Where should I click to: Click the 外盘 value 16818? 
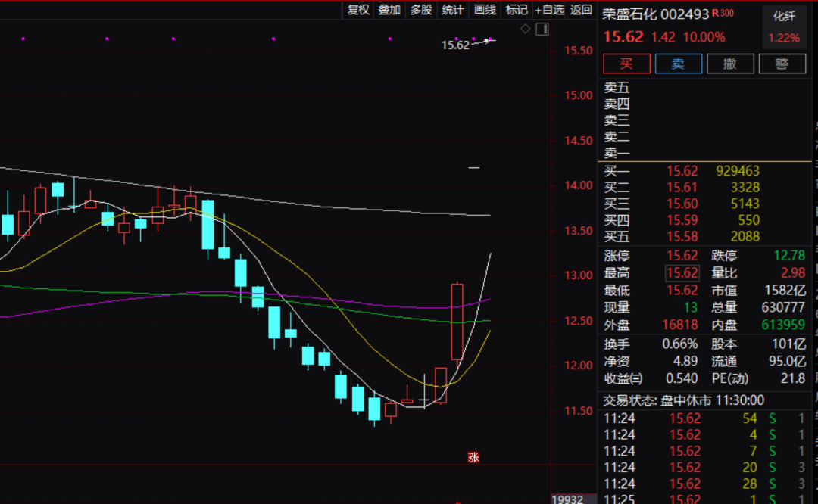(x=679, y=325)
